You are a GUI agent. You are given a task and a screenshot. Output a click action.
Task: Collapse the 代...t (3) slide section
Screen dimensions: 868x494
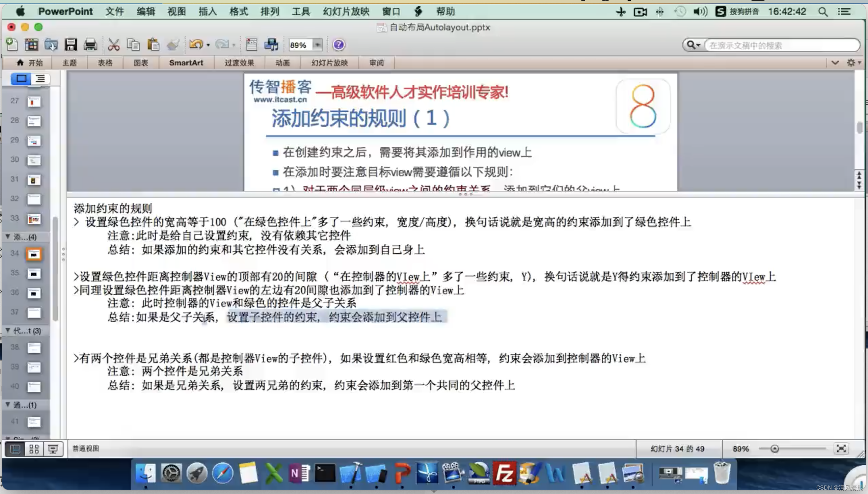coord(7,330)
